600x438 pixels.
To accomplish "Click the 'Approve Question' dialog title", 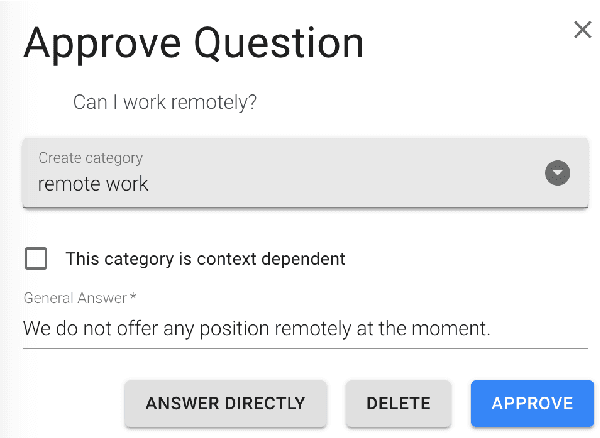I will click(x=193, y=44).
